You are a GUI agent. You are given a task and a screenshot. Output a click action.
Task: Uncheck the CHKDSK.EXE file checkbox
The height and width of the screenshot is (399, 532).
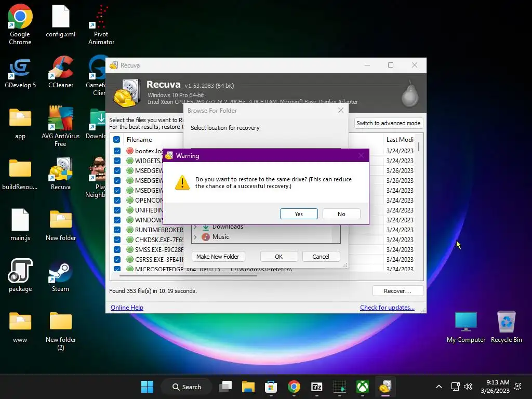pyautogui.click(x=117, y=240)
